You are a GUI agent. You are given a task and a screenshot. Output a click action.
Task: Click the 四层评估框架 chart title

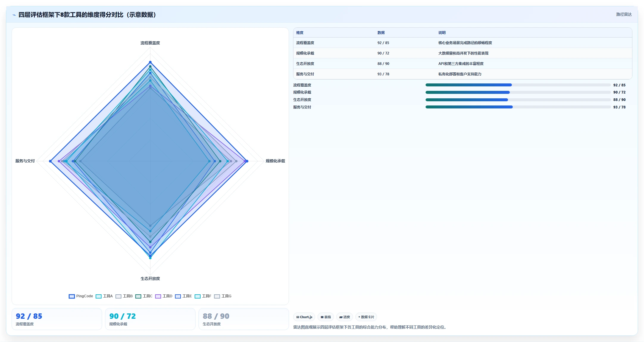point(87,15)
